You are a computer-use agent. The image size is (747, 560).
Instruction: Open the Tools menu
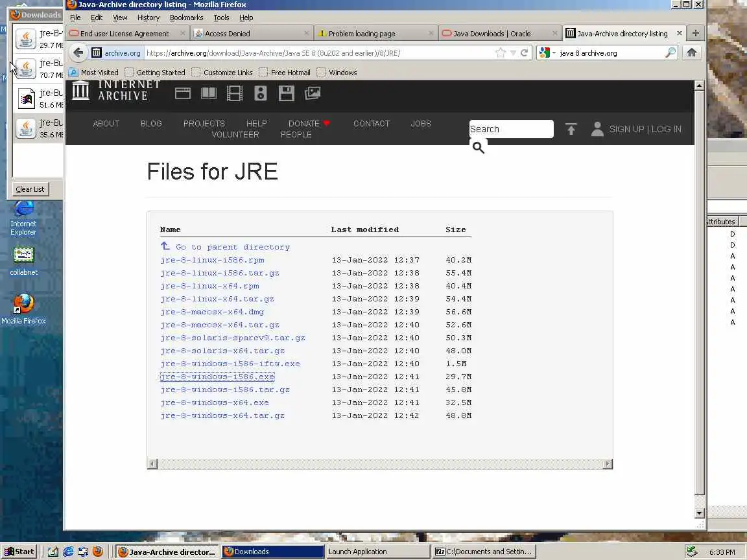point(221,17)
